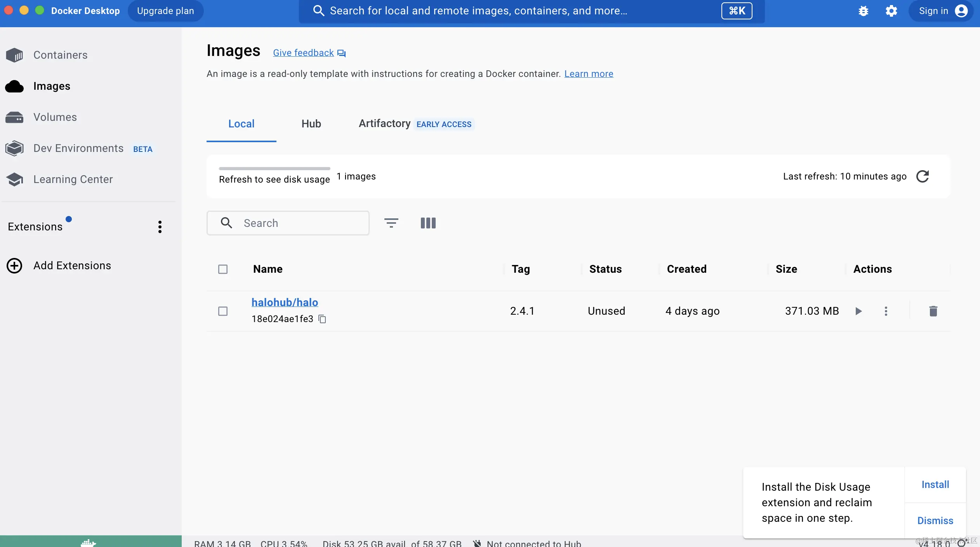
Task: Open the halohub/halo image link
Action: pos(285,302)
